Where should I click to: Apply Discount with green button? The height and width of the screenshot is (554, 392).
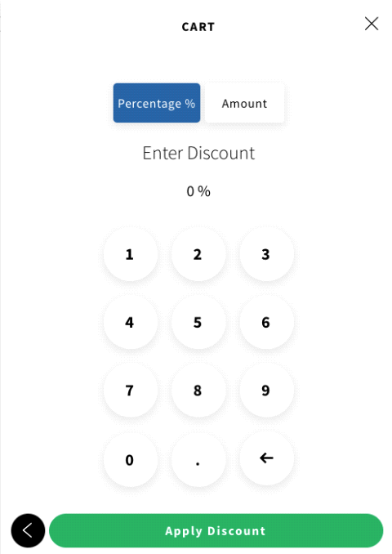216,530
